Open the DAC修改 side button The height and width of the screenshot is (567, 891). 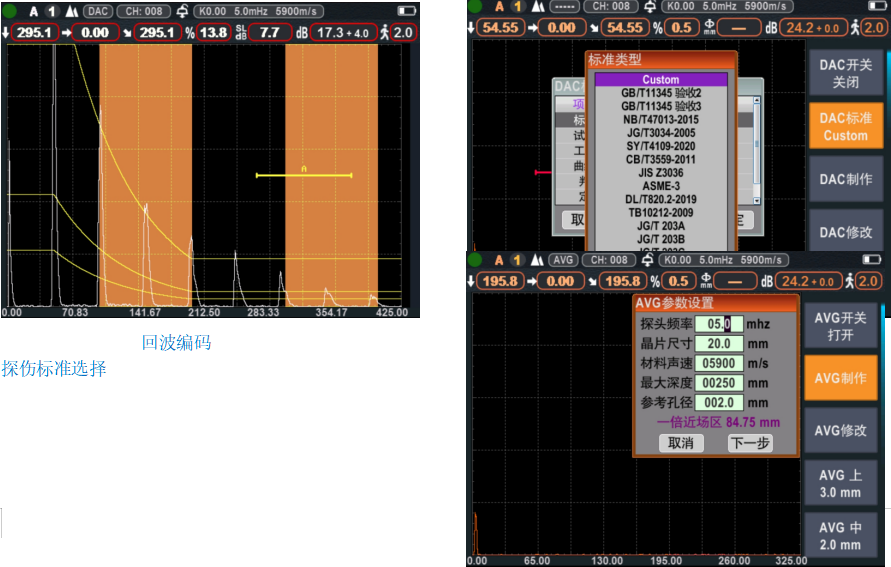point(846,232)
